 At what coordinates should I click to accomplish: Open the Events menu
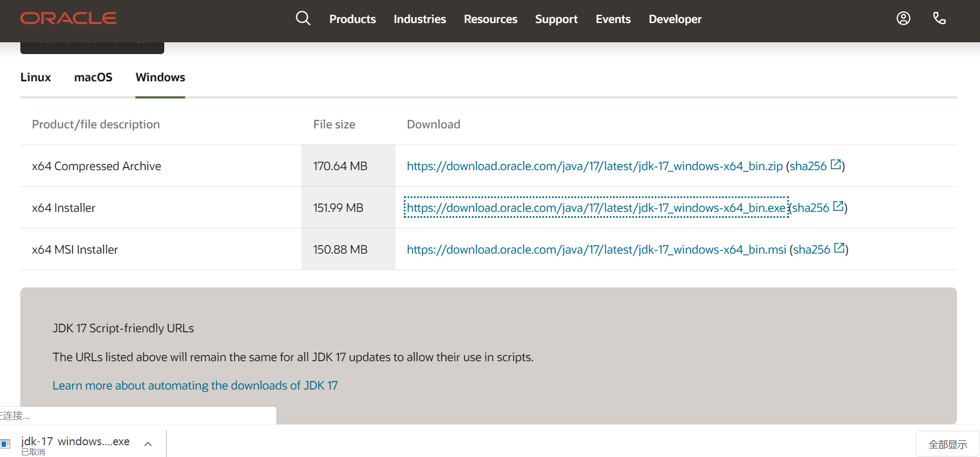(x=613, y=19)
